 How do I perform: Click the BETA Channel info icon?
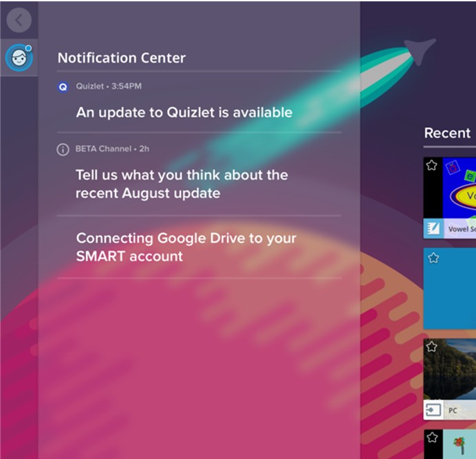pos(63,150)
